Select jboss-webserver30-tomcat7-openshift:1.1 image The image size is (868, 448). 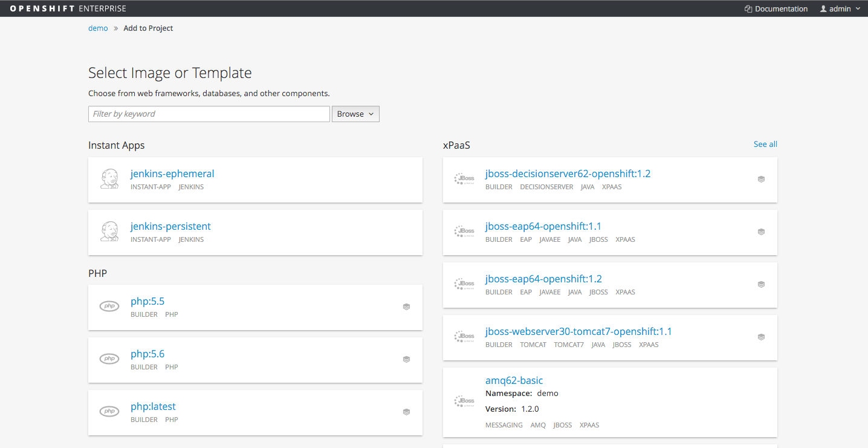(578, 331)
